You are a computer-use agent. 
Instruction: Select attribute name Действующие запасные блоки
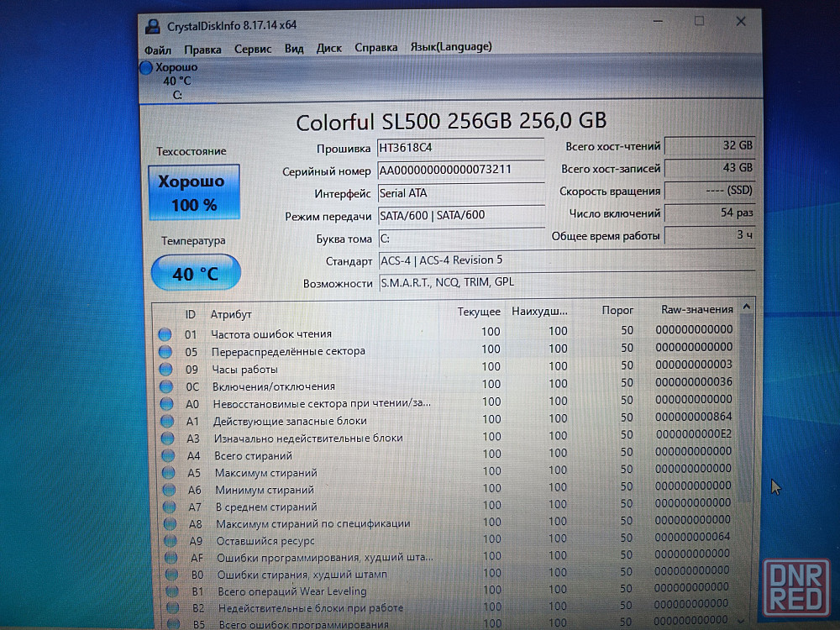point(291,422)
